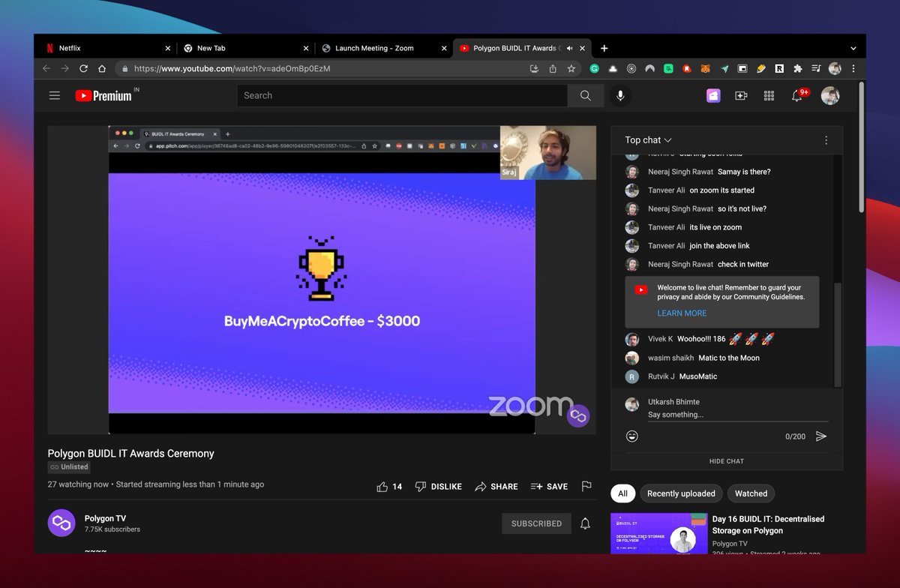Image resolution: width=900 pixels, height=588 pixels.
Task: Click the SAVE button
Action: (549, 487)
